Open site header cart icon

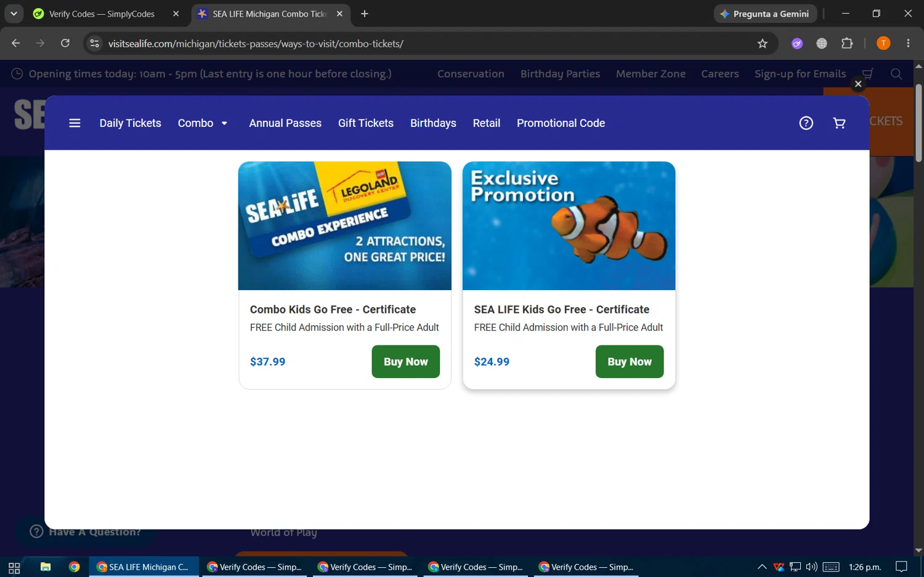[x=868, y=74]
